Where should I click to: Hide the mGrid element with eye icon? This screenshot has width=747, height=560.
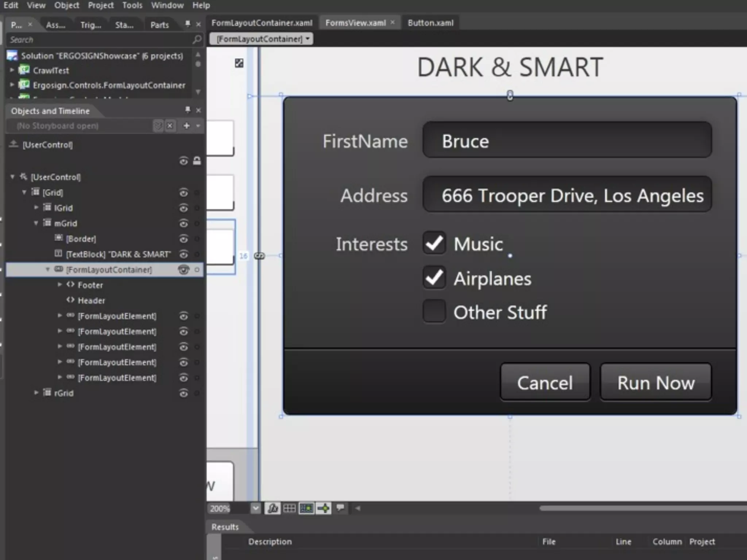click(x=183, y=223)
